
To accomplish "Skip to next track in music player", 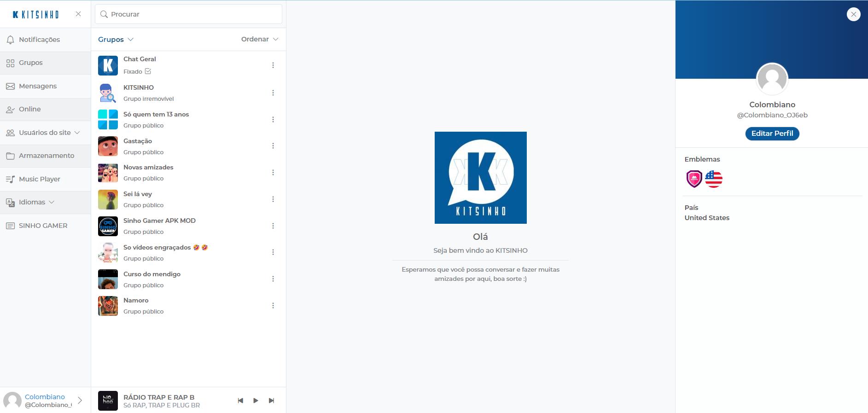I will pyautogui.click(x=271, y=401).
